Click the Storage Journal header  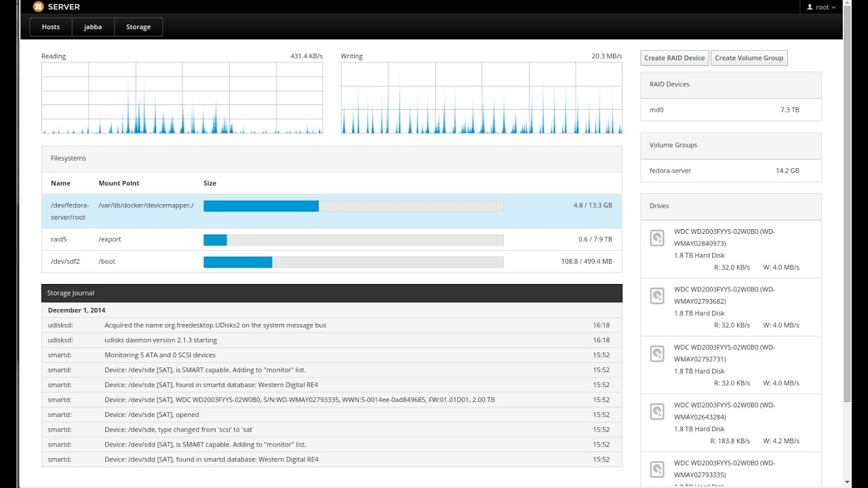pyautogui.click(x=332, y=293)
